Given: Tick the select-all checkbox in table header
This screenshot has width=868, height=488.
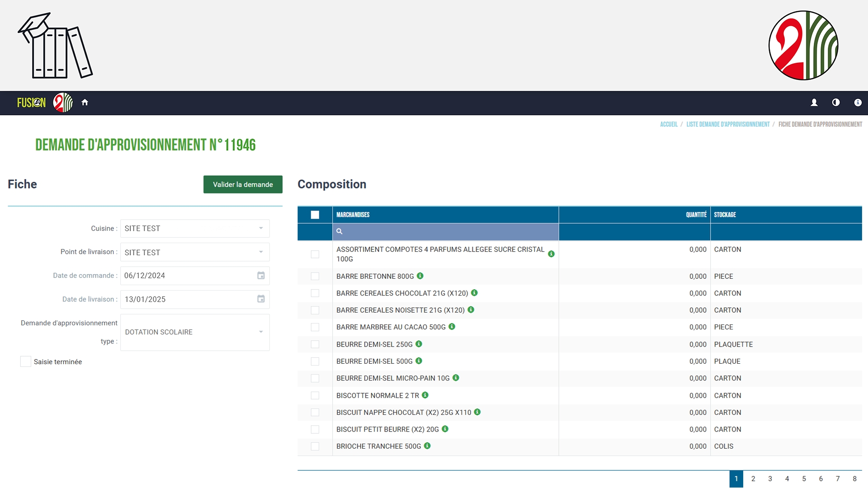Looking at the screenshot, I should coord(315,215).
